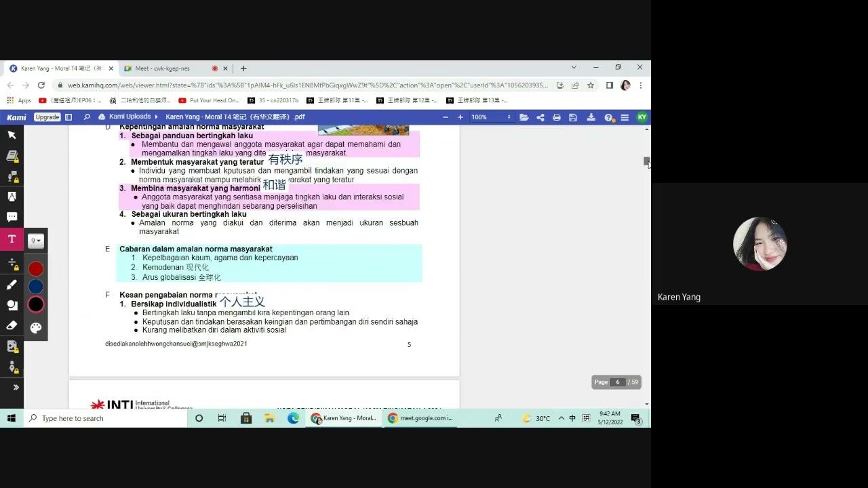
Task: Click Karen Yang's video thumbnail
Action: (759, 244)
